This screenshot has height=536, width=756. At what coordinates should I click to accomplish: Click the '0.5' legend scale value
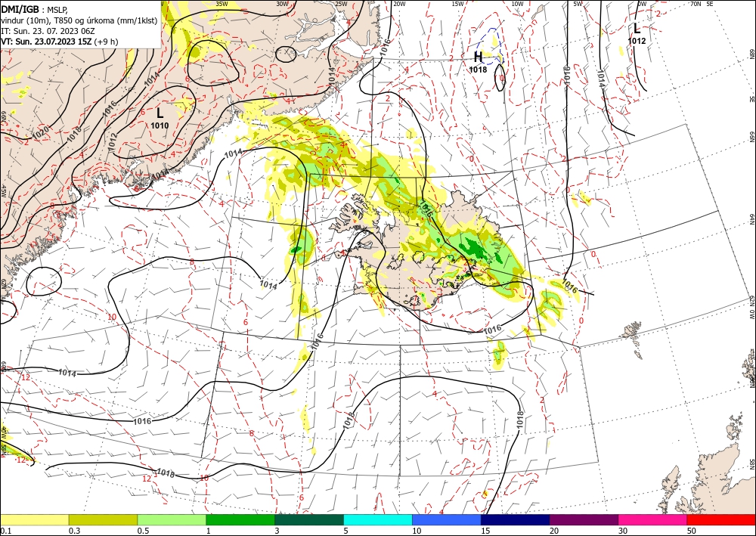pyautogui.click(x=142, y=531)
